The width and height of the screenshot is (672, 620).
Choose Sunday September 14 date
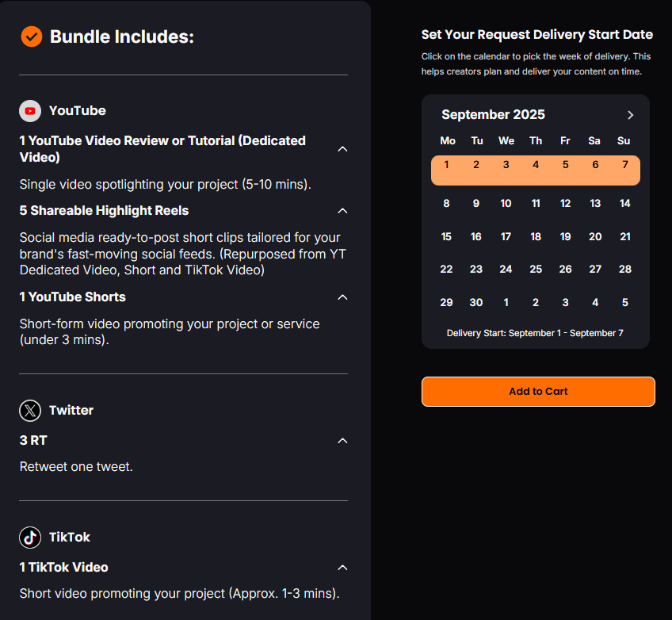(625, 204)
